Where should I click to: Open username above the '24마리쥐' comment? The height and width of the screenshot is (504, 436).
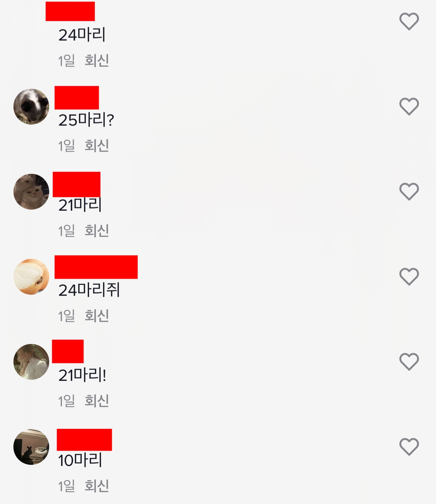96,267
